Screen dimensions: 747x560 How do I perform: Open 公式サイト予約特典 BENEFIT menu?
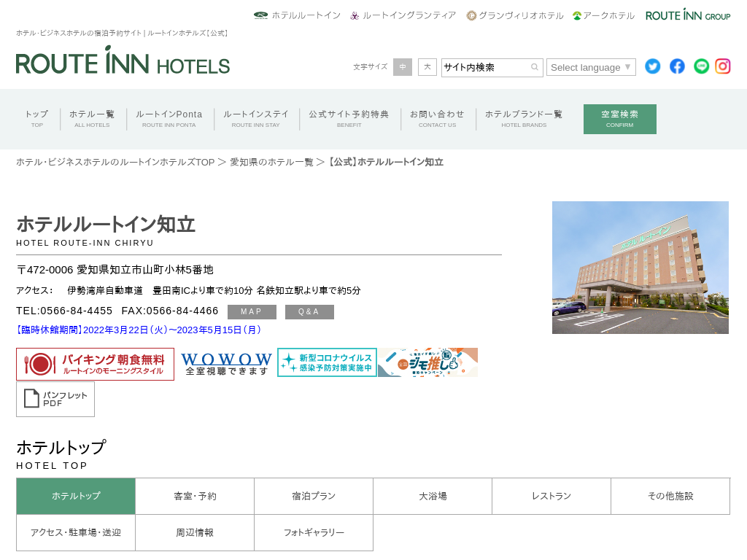[x=349, y=119]
